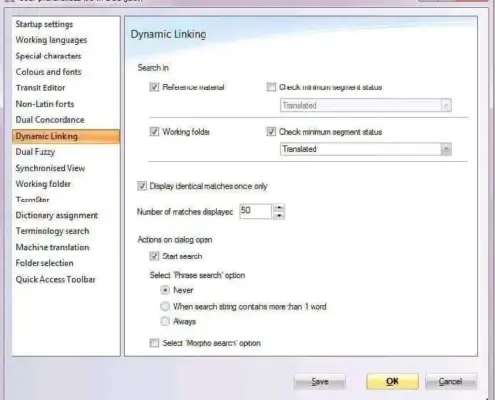Go to Machine translation settings

tap(52, 247)
